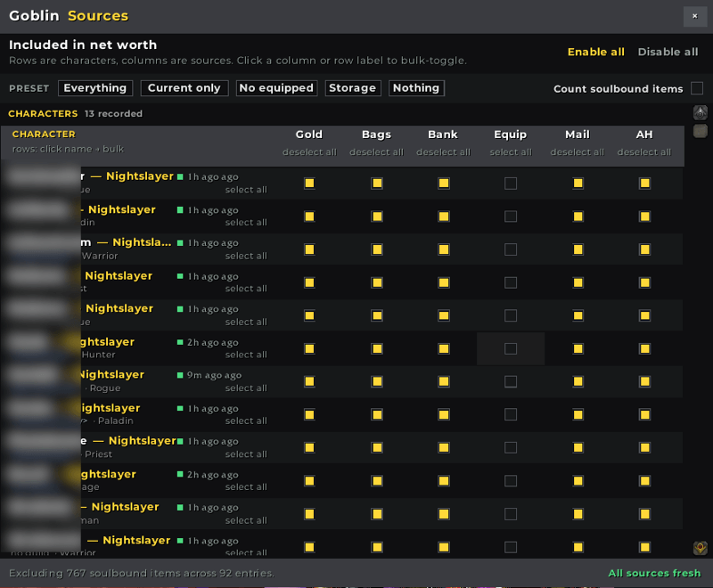This screenshot has height=588, width=713.
Task: Bulk-toggle the Mail column header
Action: coord(577,135)
